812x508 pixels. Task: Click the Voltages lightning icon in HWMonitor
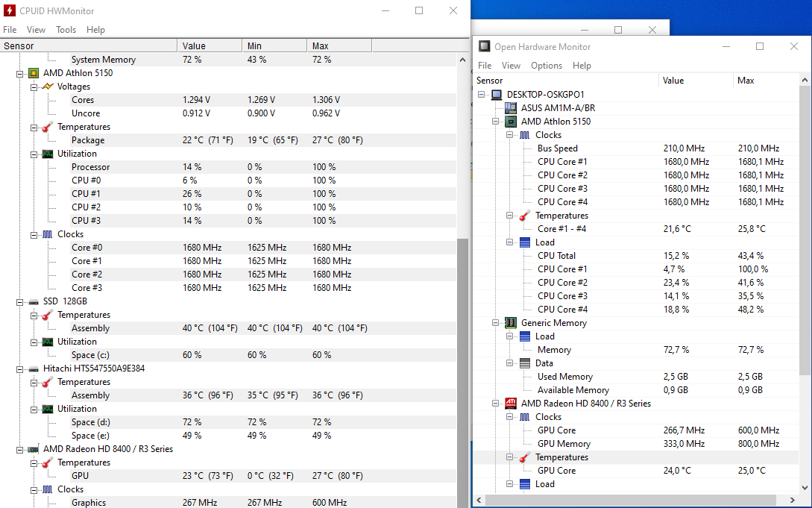(x=48, y=87)
